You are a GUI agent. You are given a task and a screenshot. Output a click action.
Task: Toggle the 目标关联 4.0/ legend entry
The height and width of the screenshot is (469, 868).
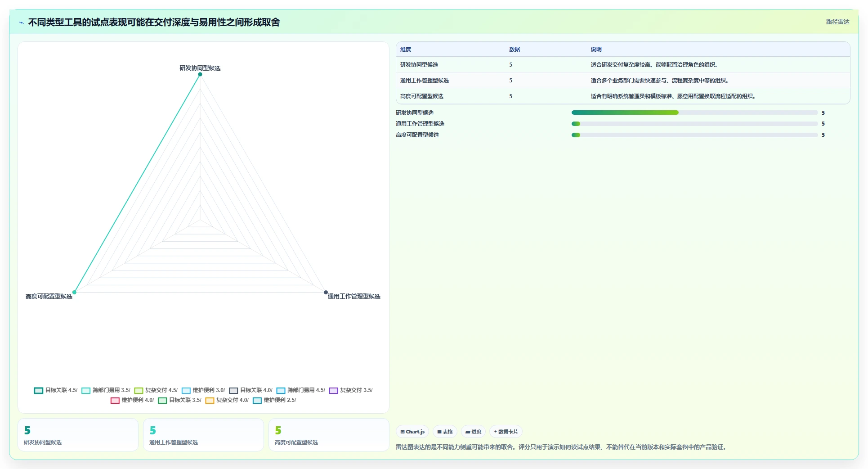pyautogui.click(x=251, y=390)
